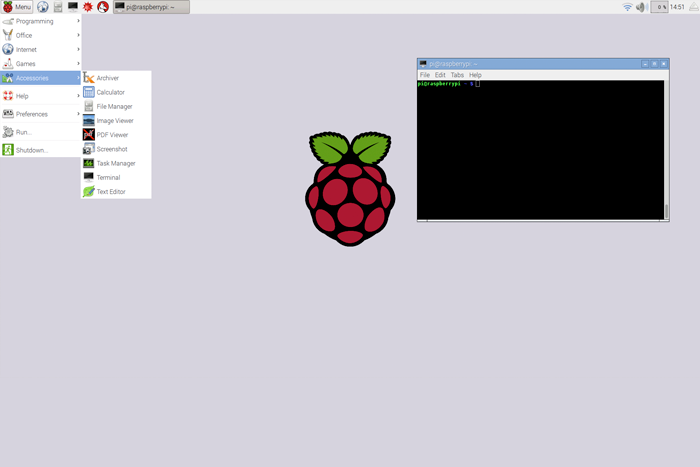The image size is (700, 467).
Task: Click the Archiver icon
Action: click(89, 78)
